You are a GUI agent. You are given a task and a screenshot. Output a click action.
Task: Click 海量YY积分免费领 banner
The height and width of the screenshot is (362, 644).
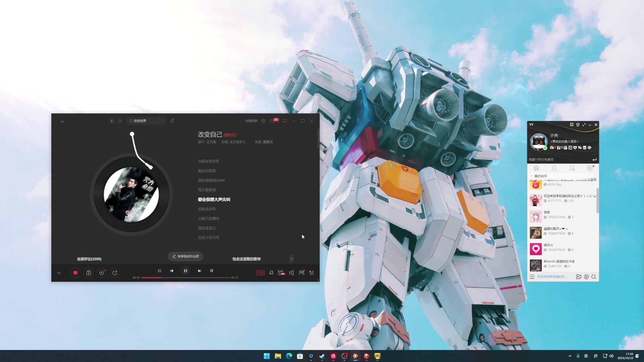pos(541,160)
